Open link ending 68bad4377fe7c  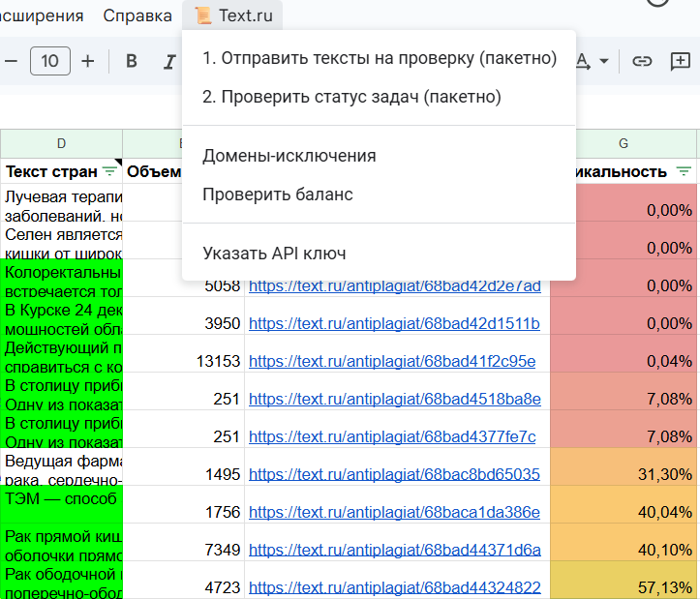click(x=392, y=436)
